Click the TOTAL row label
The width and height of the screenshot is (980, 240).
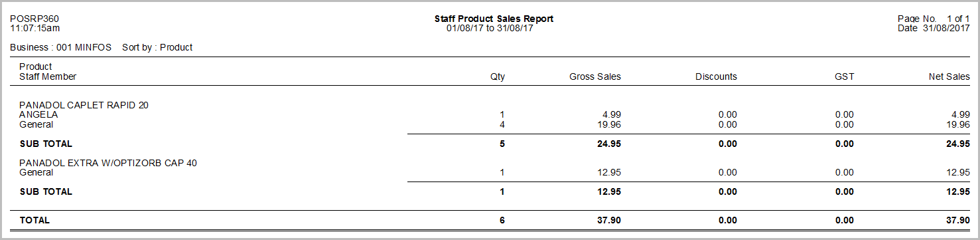[x=35, y=220]
